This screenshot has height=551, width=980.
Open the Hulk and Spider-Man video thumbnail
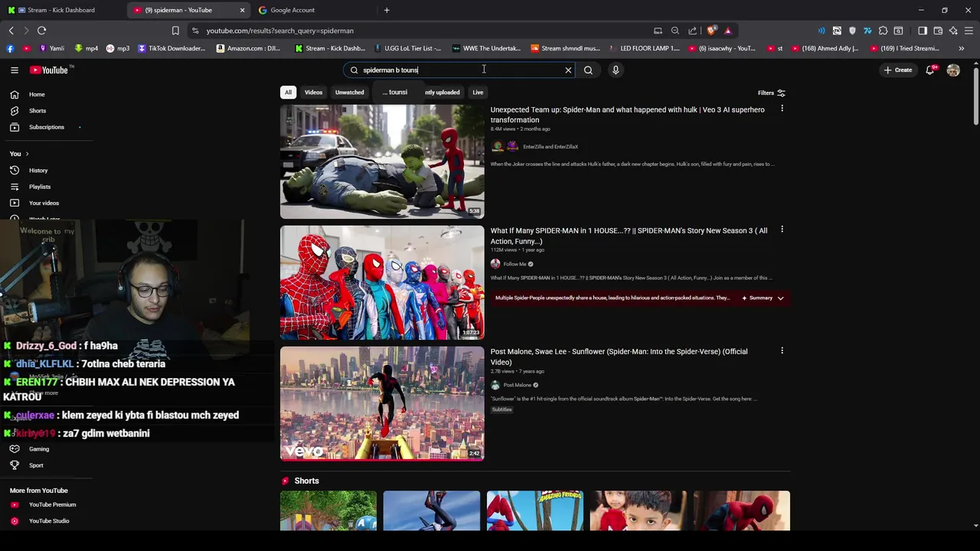click(x=382, y=161)
